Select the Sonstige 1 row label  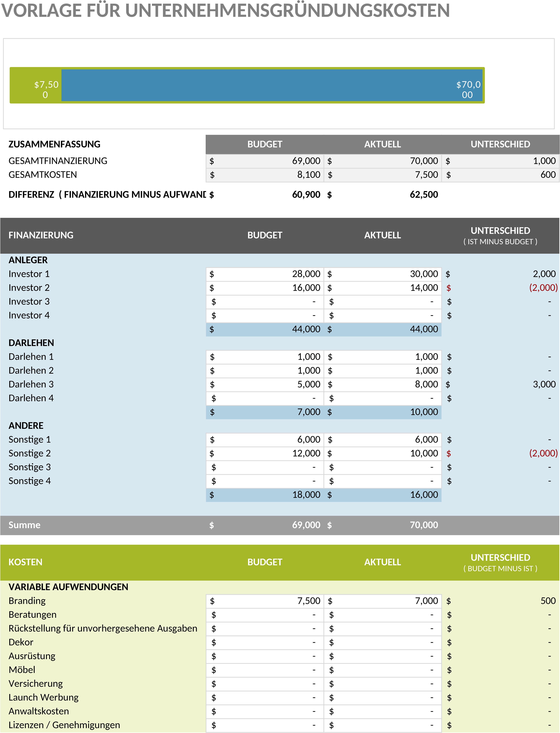(30, 440)
